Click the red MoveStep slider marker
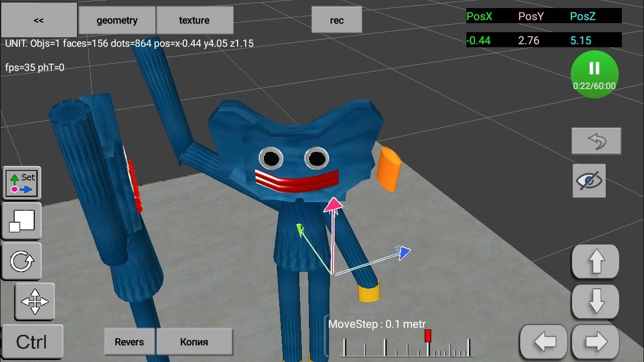Image resolution: width=644 pixels, height=362 pixels. (x=428, y=336)
